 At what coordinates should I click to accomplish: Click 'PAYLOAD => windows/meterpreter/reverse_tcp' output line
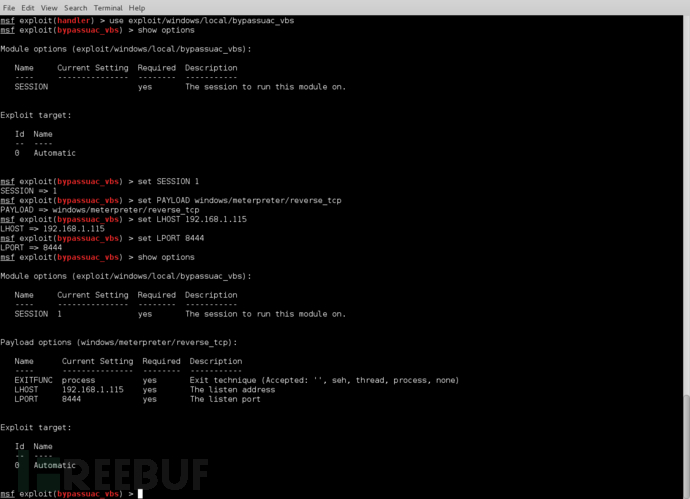click(100, 210)
